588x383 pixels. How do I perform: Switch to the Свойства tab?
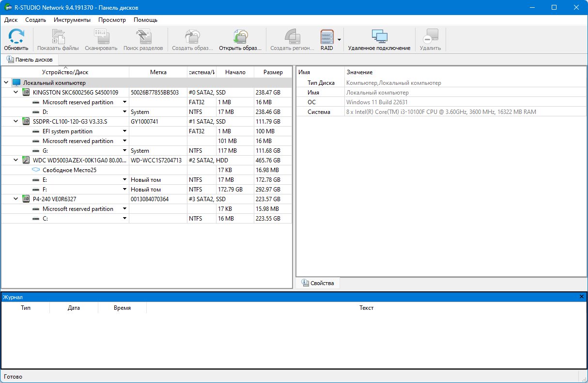(x=318, y=283)
